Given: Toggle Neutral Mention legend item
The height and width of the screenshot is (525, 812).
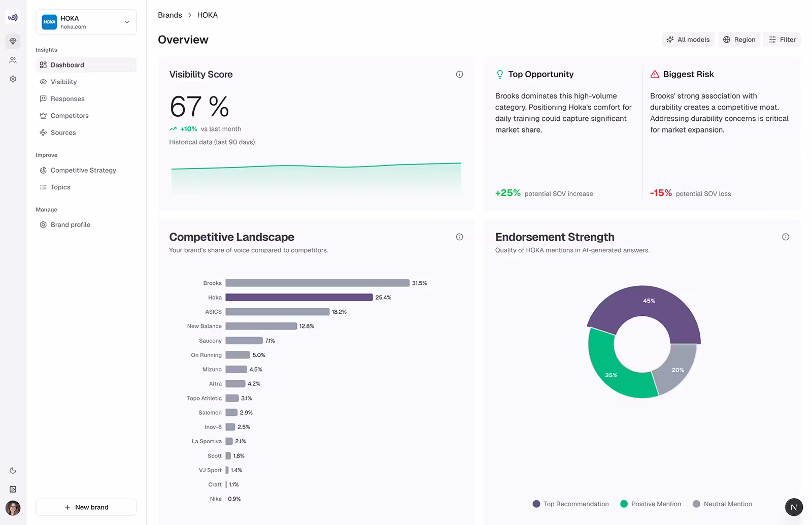Looking at the screenshot, I should coord(722,504).
